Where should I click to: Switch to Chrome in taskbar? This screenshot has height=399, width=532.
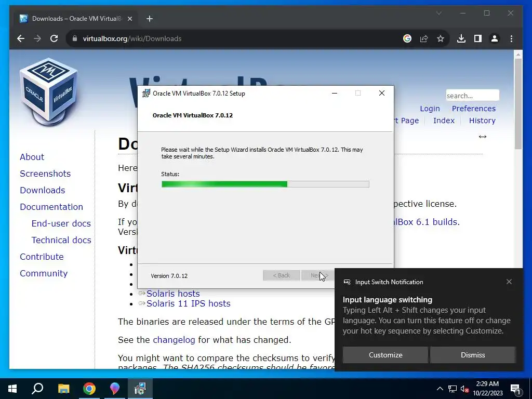tap(89, 389)
